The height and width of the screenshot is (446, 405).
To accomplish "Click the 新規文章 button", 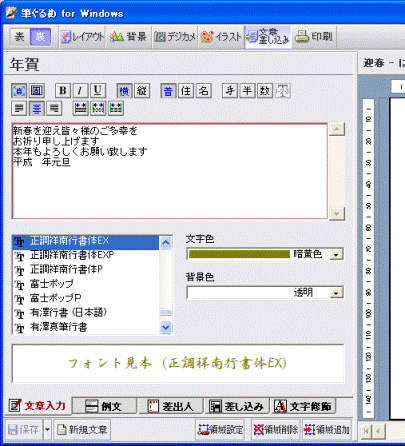I will click(82, 430).
